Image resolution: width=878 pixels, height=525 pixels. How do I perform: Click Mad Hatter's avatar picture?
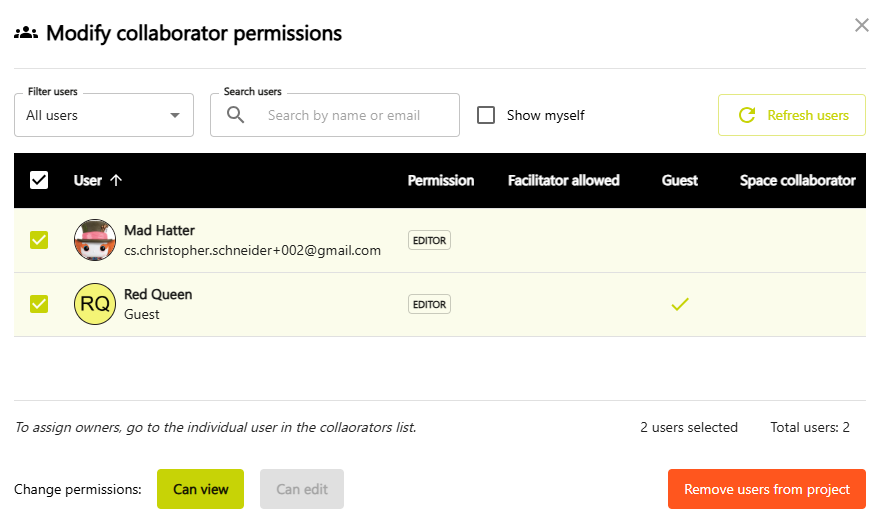tap(95, 240)
